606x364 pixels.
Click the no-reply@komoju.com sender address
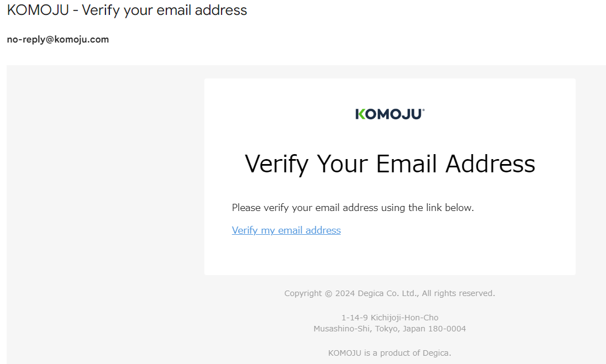point(58,40)
